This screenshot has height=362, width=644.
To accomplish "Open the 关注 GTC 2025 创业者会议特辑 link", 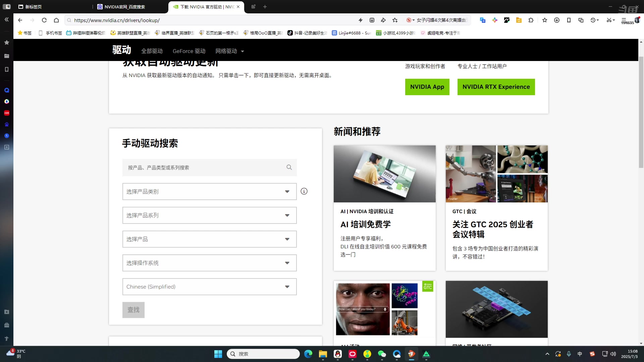I will click(x=492, y=229).
